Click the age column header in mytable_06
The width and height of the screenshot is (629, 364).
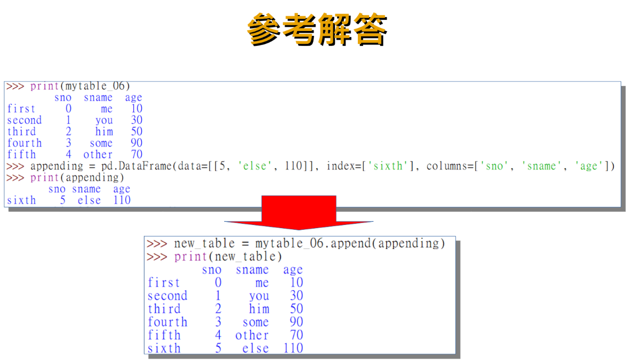point(133,97)
